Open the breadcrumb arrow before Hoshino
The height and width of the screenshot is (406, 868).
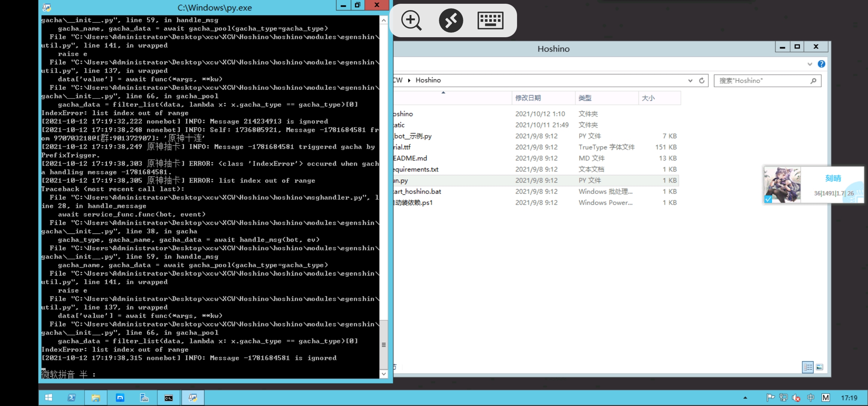point(409,80)
